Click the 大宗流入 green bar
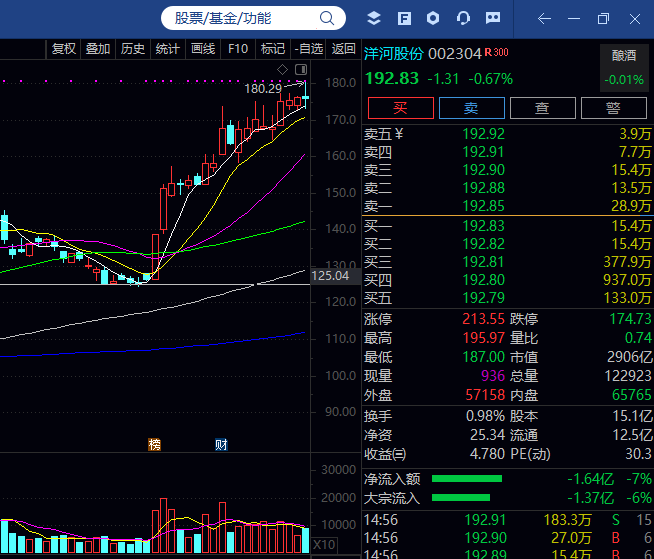This screenshot has height=559, width=654. coord(461,497)
